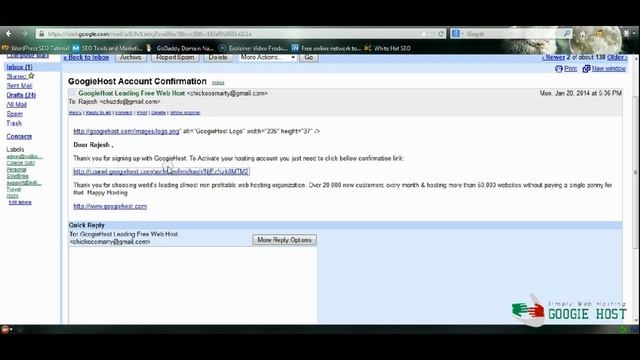Go back to inbox link
The image size is (640, 360).
click(x=86, y=58)
